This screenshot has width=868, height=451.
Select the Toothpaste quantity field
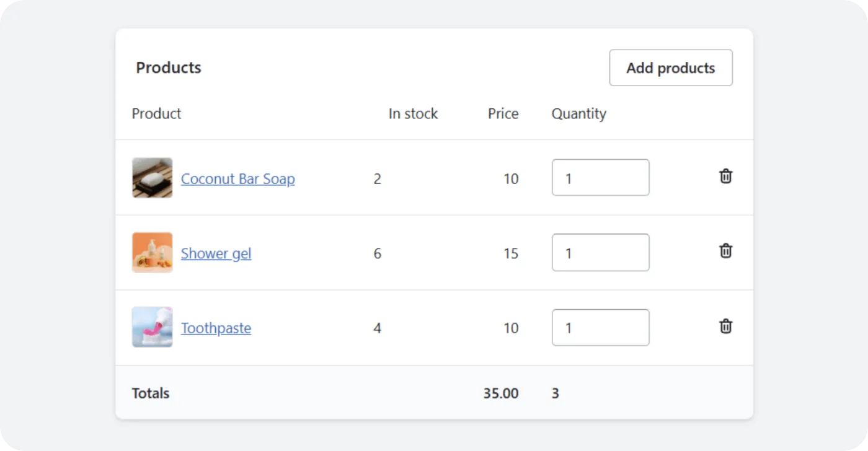tap(600, 327)
